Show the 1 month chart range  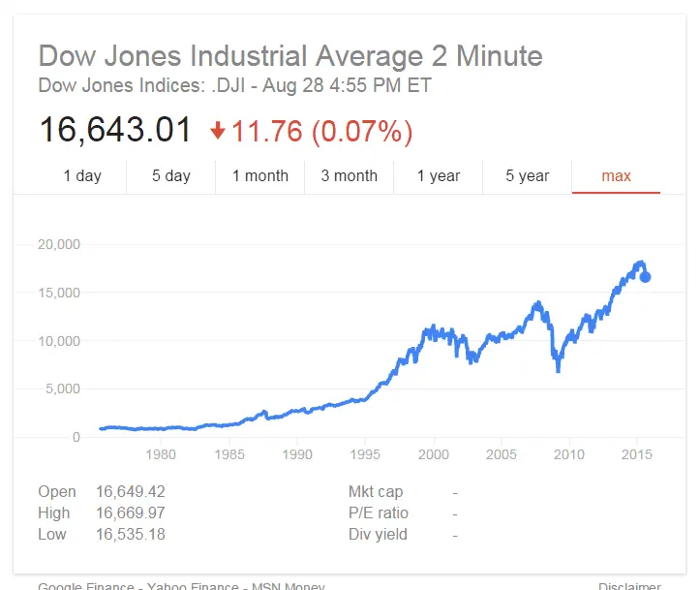(259, 176)
